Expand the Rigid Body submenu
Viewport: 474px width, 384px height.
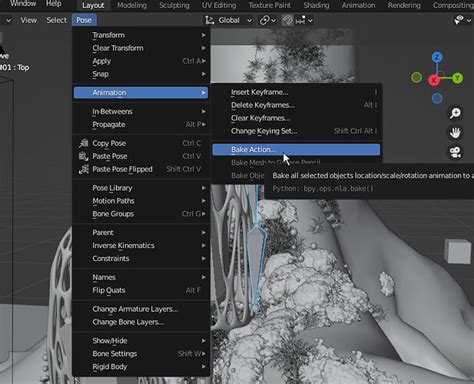coord(141,367)
